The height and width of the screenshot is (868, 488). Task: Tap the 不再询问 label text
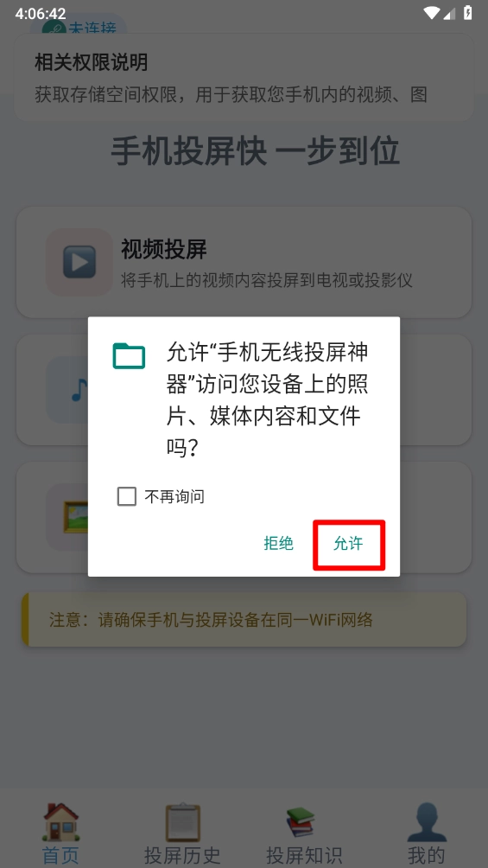[174, 496]
